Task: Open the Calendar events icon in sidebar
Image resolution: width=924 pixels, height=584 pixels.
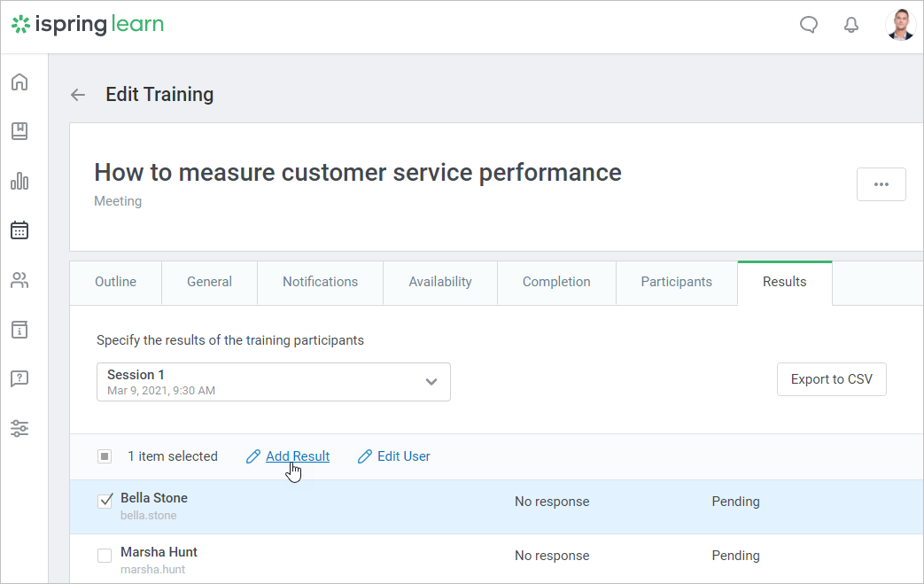Action: [x=19, y=230]
